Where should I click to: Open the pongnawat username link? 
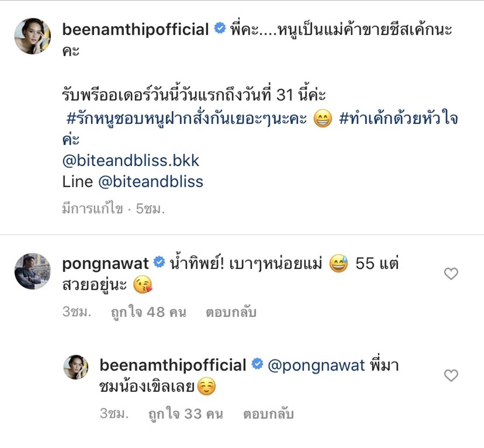pyautogui.click(x=105, y=264)
